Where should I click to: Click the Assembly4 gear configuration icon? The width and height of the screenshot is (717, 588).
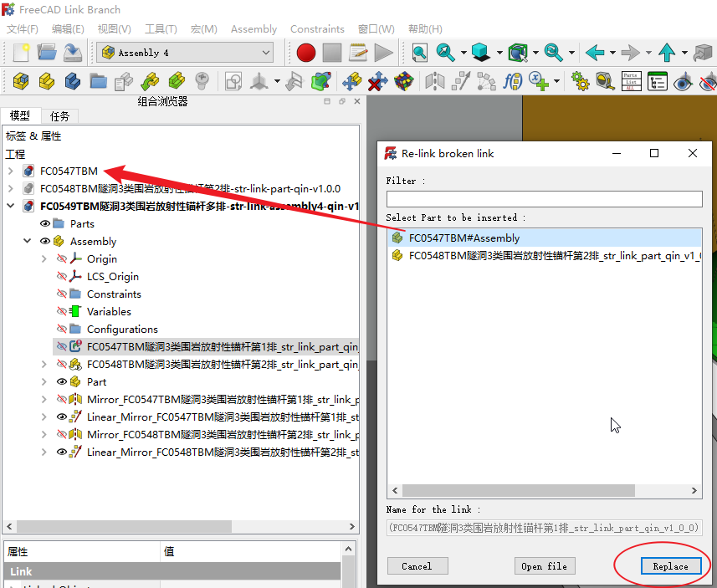[x=580, y=81]
